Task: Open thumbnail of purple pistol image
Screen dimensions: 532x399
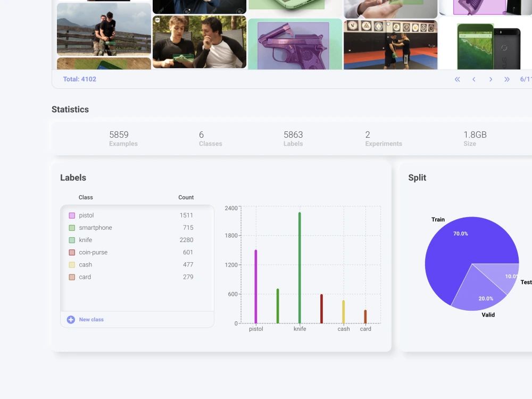Action: (295, 44)
